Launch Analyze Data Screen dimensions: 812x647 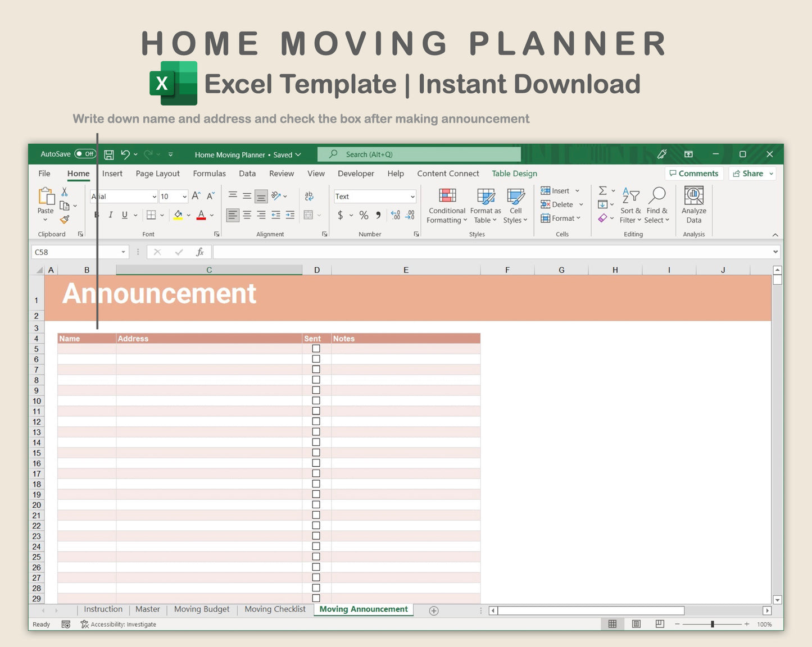coord(693,205)
